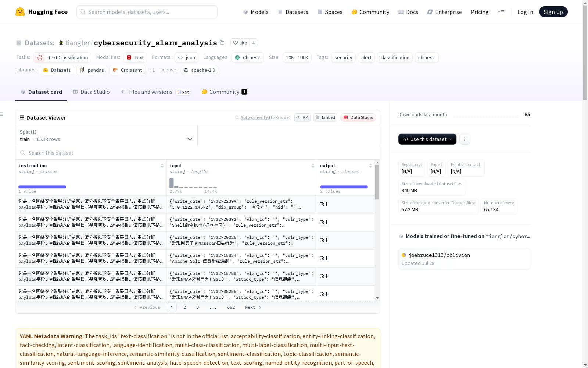This screenshot has width=588, height=368.
Task: Click the tiangler author link
Action: 77,43
